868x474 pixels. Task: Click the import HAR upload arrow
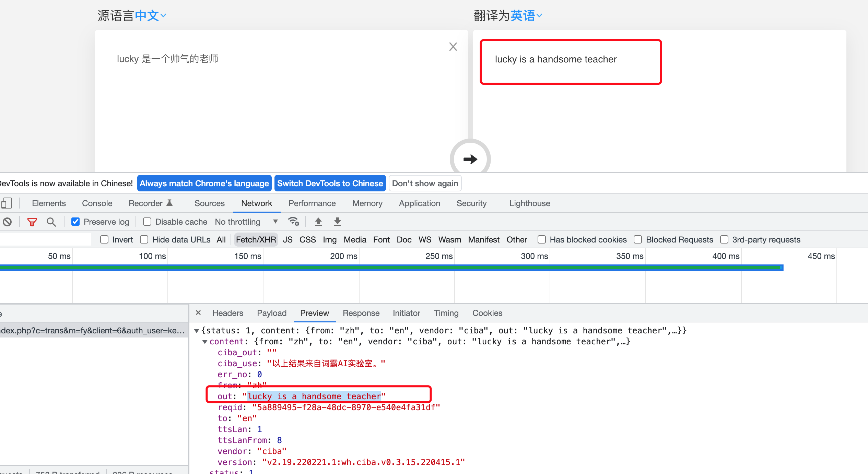click(x=318, y=222)
